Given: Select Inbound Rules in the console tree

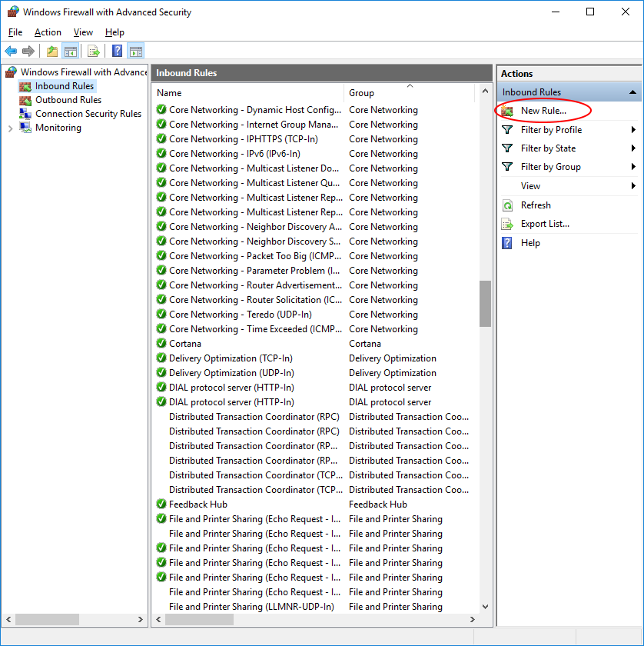Looking at the screenshot, I should click(65, 86).
